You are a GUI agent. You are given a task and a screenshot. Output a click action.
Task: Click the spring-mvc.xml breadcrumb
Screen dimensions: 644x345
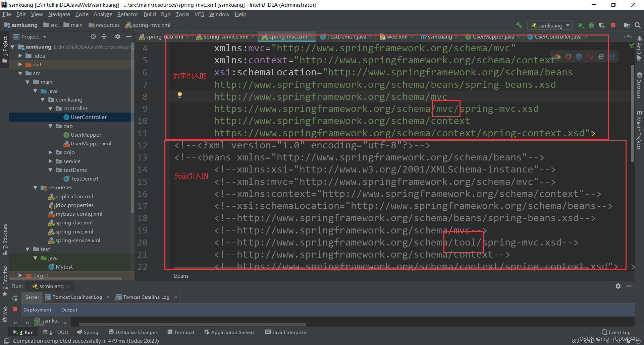tap(151, 25)
